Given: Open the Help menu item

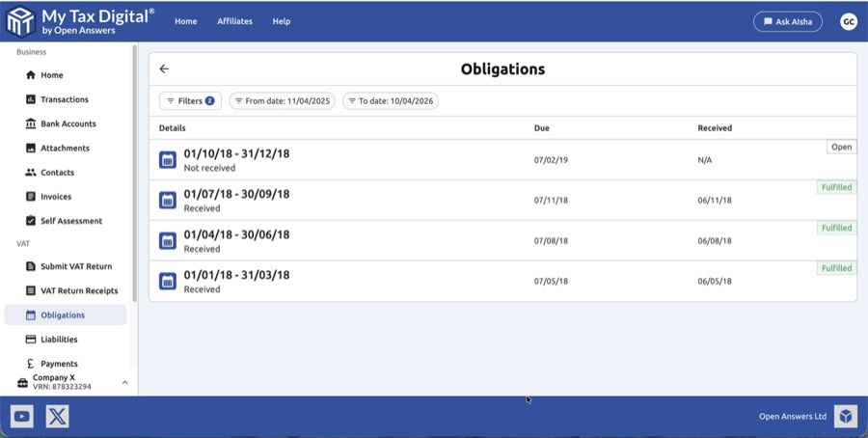Looking at the screenshot, I should pos(282,21).
